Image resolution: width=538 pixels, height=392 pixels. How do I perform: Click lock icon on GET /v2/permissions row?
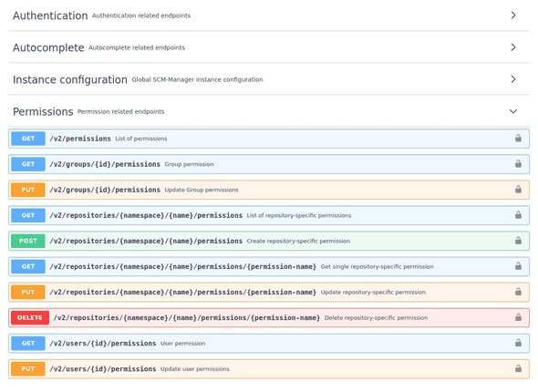[x=518, y=139]
